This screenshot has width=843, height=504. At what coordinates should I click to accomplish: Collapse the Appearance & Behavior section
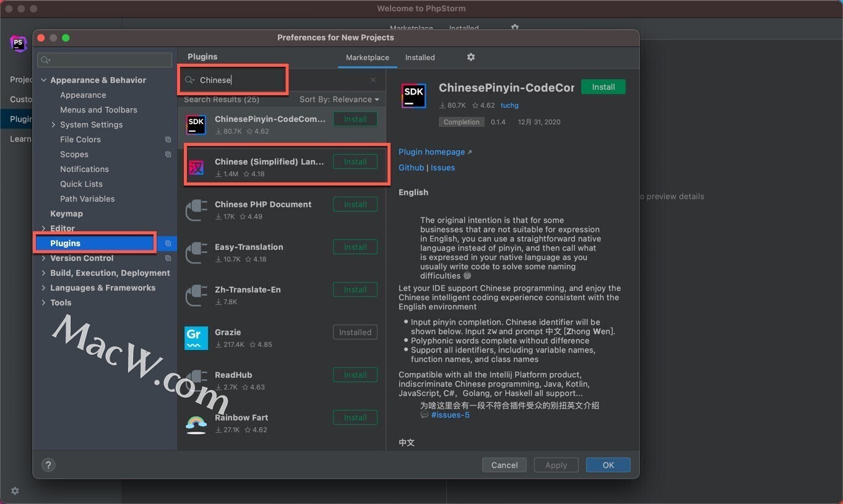pos(43,80)
